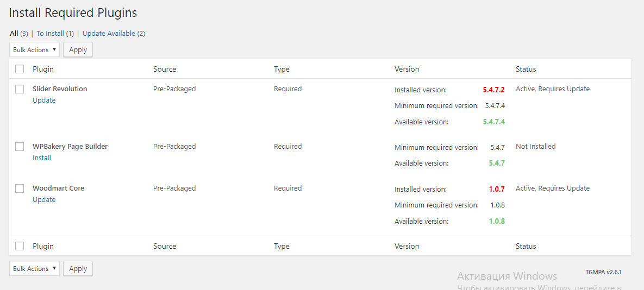Click Install link under WPBakery Page Builder

click(x=42, y=158)
